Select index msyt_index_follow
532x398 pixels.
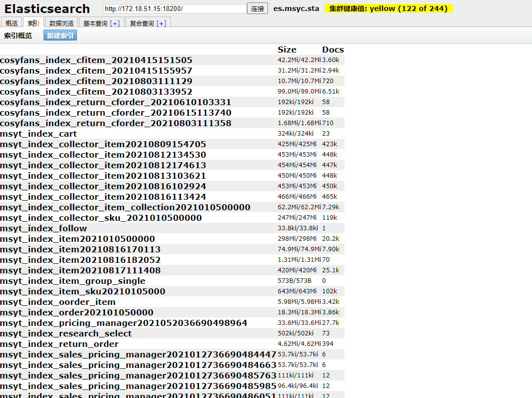click(43, 229)
